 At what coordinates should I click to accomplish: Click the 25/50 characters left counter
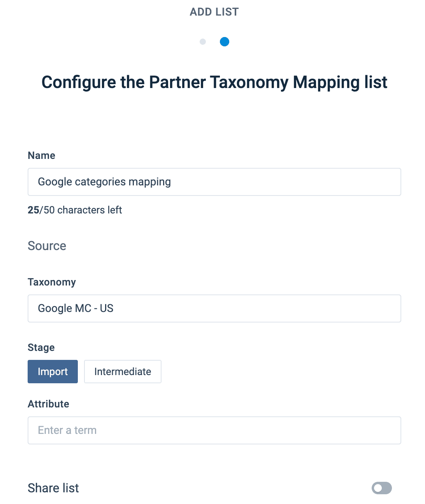tap(75, 210)
